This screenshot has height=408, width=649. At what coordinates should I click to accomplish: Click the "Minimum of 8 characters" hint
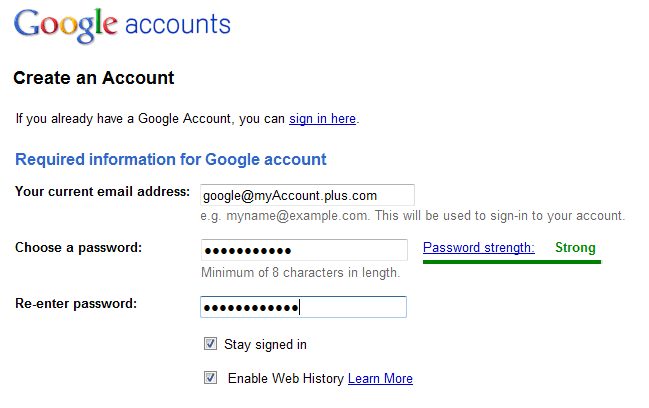click(x=300, y=272)
